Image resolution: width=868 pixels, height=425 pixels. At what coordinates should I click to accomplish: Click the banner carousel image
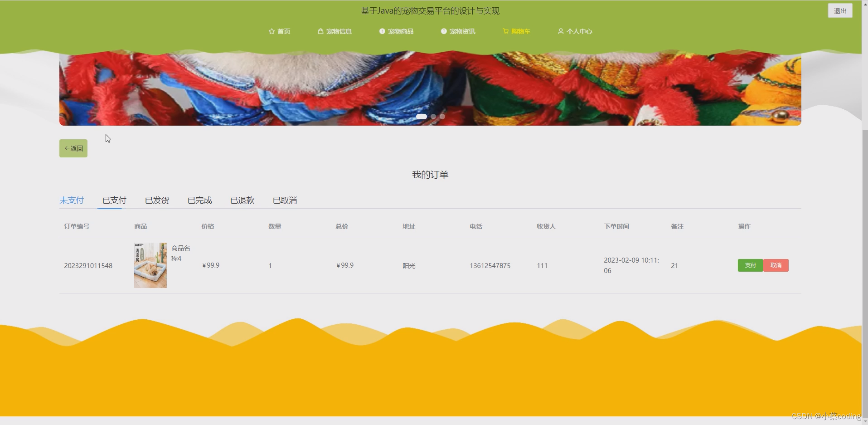coord(430,89)
